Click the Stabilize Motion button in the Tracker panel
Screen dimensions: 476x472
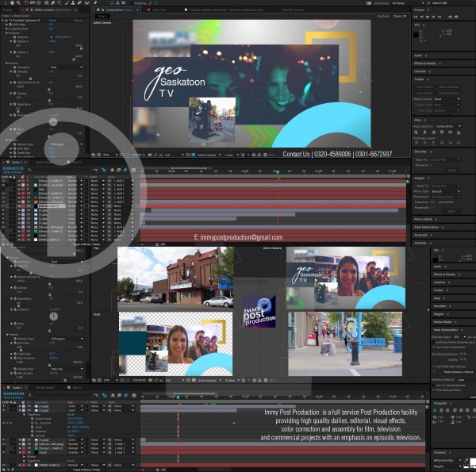(449, 93)
